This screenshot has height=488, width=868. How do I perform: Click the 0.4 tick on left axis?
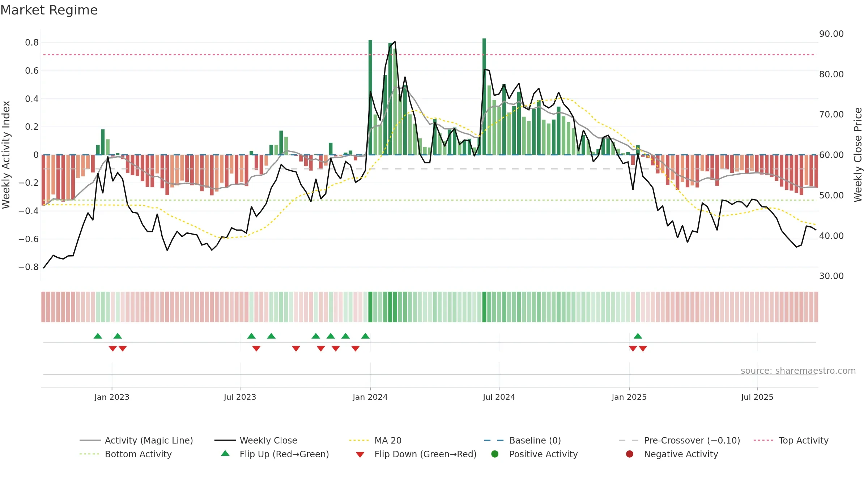point(32,99)
